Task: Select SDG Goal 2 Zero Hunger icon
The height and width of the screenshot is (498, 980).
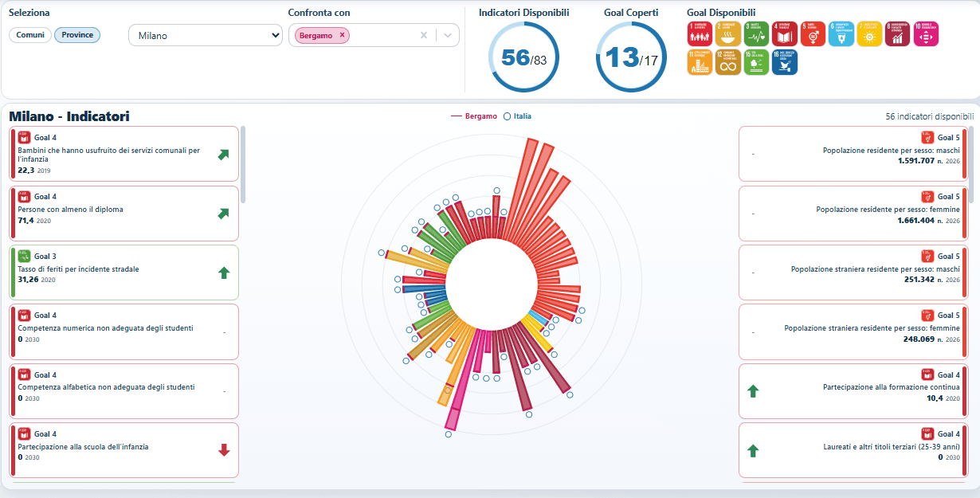Action: pyautogui.click(x=728, y=34)
